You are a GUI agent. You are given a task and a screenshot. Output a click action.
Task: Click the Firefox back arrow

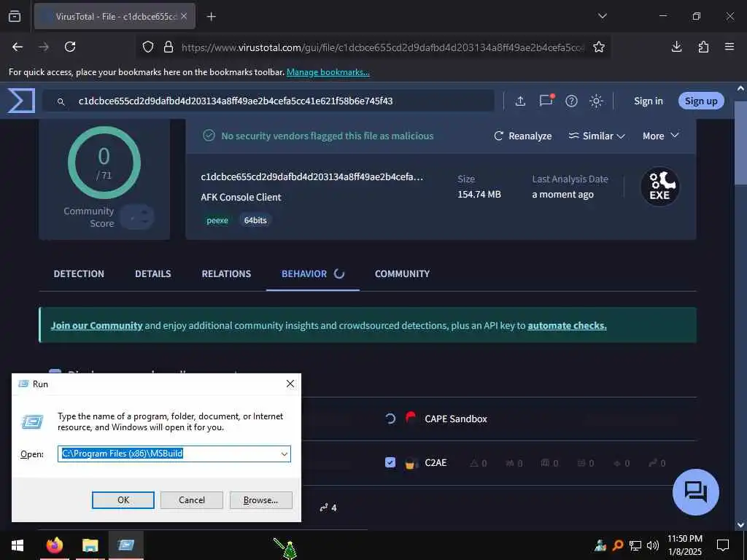click(18, 47)
